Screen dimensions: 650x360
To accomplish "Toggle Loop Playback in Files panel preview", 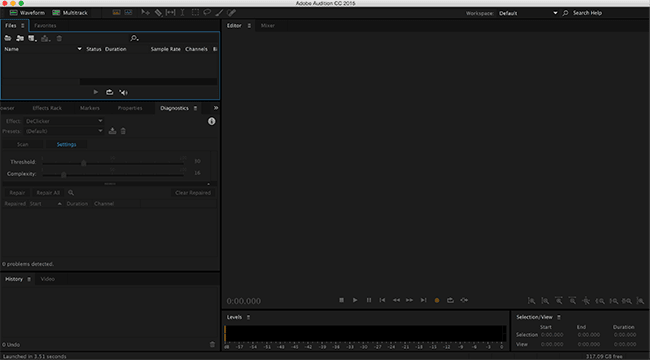I will [x=109, y=92].
